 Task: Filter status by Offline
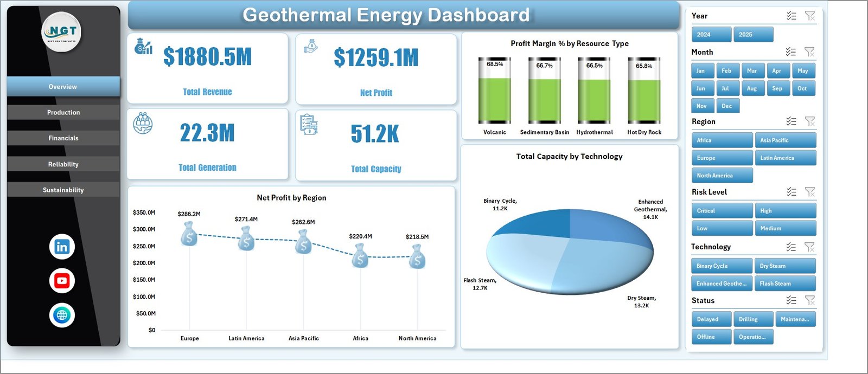click(x=711, y=337)
